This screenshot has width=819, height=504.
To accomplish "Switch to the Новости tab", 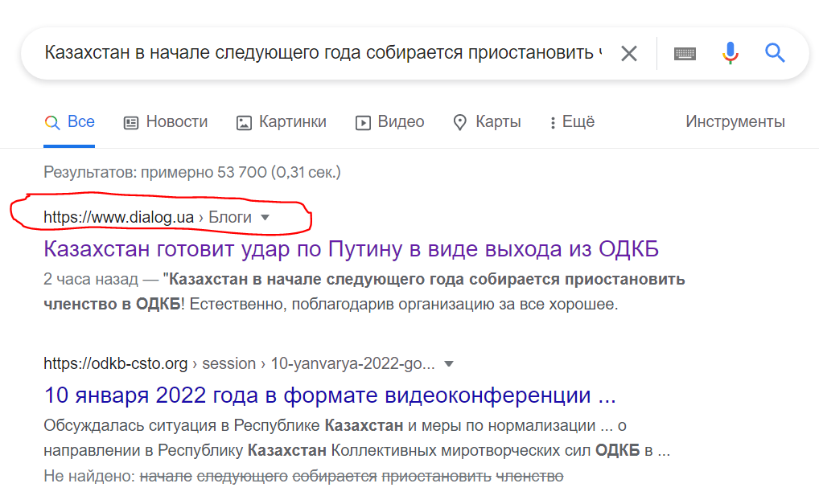I will (x=166, y=122).
